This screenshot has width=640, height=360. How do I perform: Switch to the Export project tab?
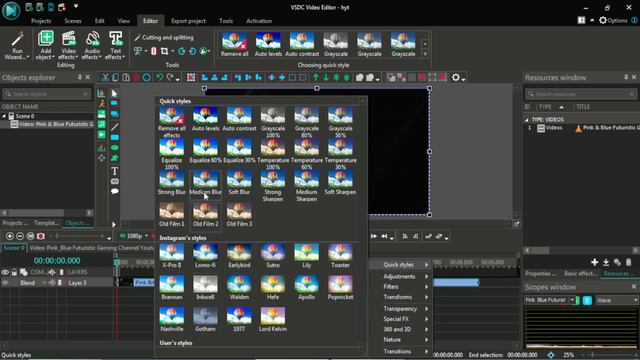[188, 21]
